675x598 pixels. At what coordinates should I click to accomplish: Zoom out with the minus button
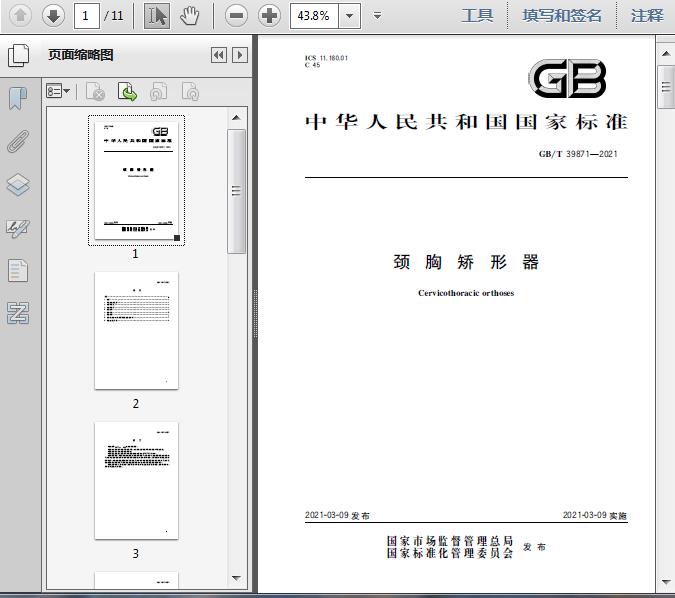pyautogui.click(x=236, y=16)
